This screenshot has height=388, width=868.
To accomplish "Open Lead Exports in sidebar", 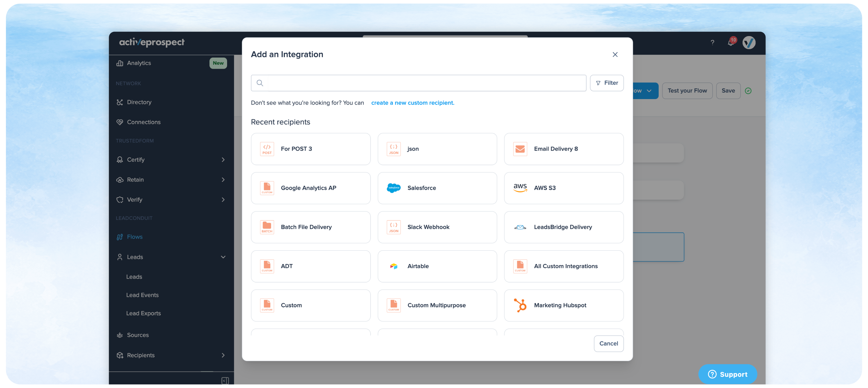I will [143, 313].
